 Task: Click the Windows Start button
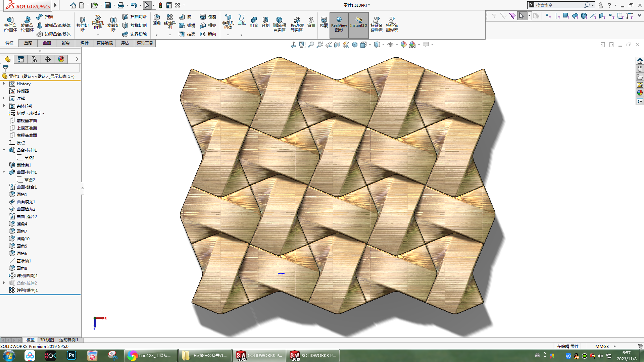[x=9, y=356]
